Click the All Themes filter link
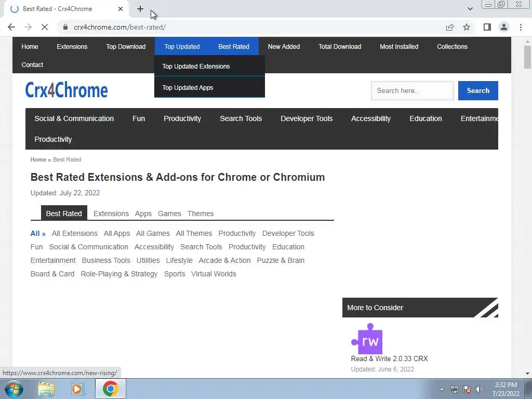The image size is (532, 399). tap(194, 233)
